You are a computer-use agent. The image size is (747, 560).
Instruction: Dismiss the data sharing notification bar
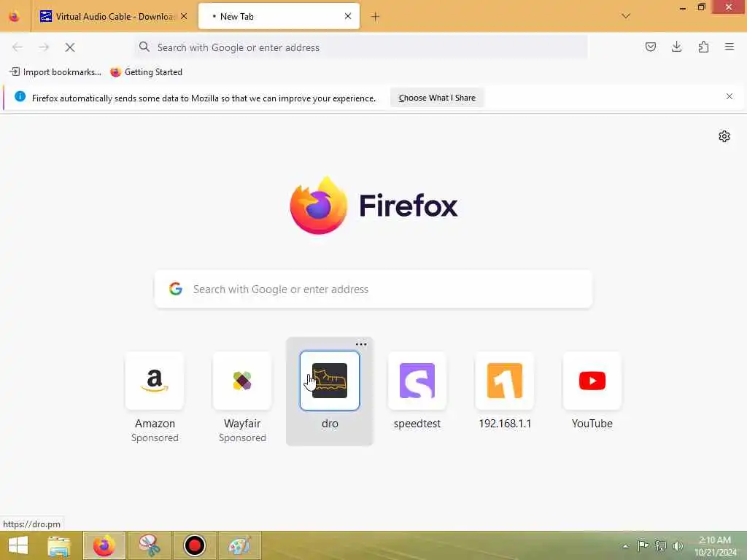click(729, 97)
